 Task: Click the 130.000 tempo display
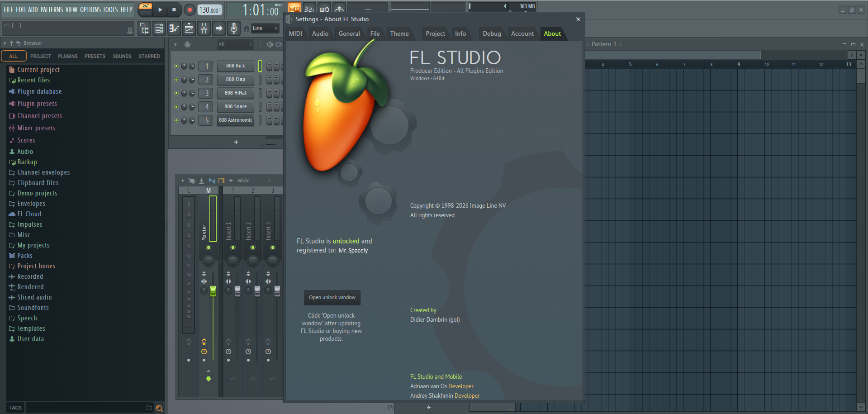(x=210, y=10)
